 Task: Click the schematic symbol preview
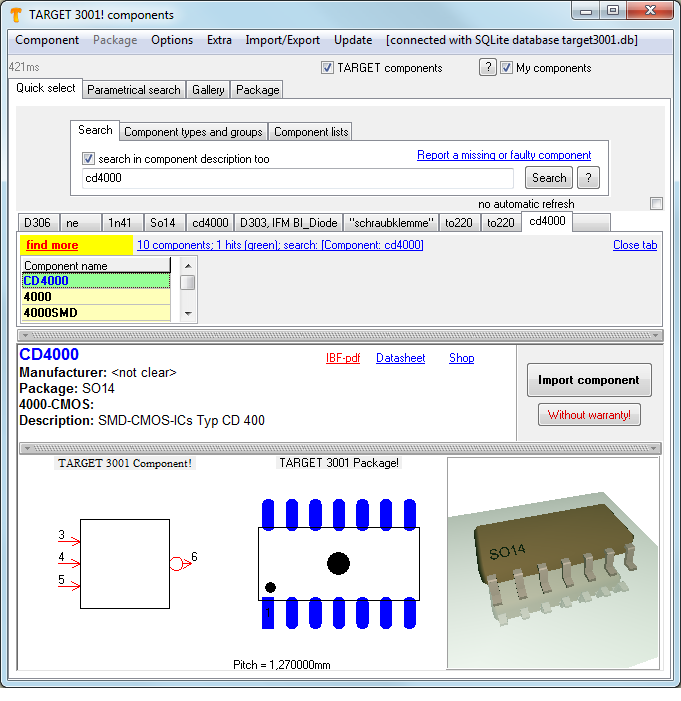pyautogui.click(x=125, y=564)
